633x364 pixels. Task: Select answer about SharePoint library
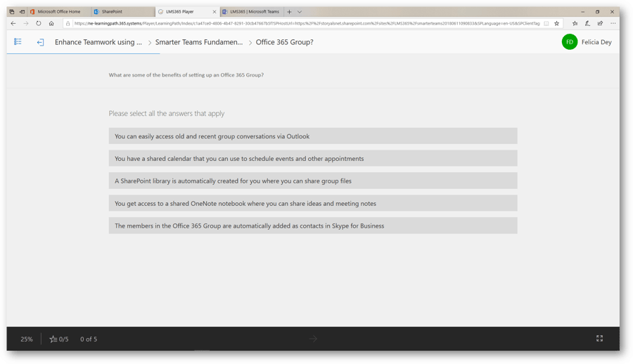point(313,181)
